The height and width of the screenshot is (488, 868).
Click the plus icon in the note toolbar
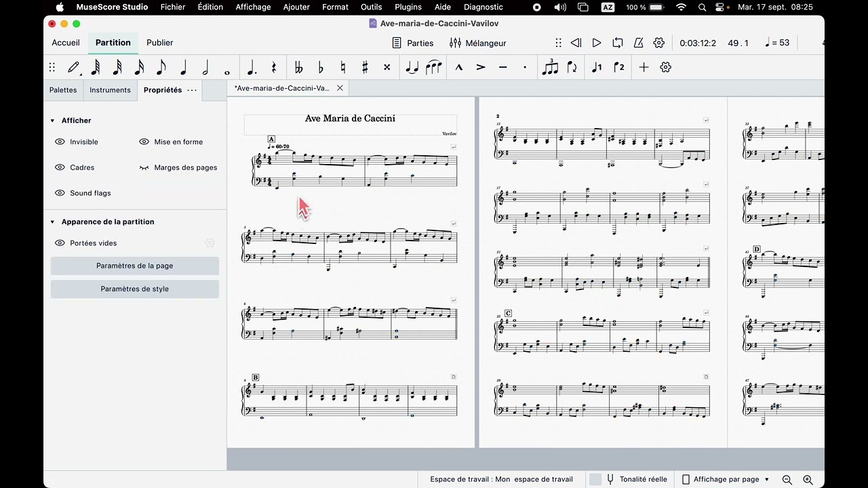coord(644,67)
